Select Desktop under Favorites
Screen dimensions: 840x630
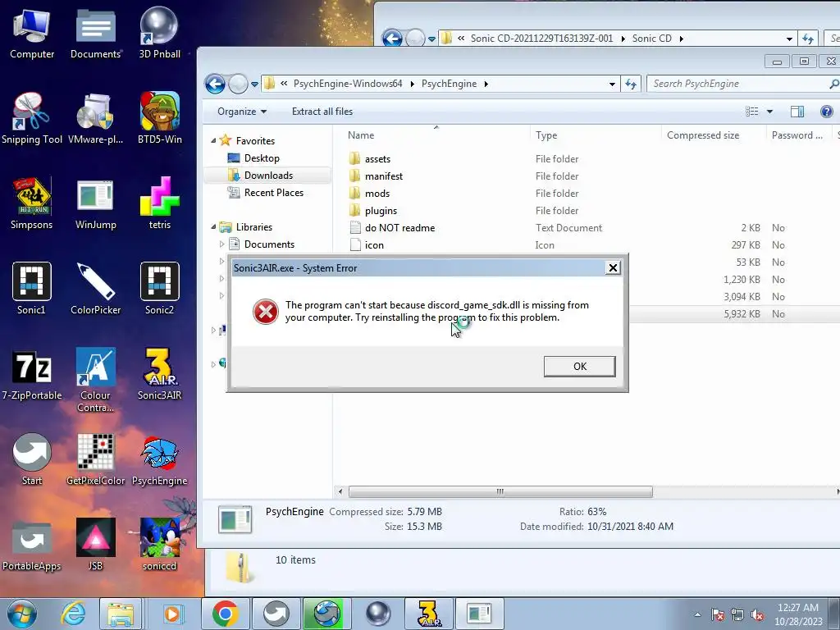(262, 158)
